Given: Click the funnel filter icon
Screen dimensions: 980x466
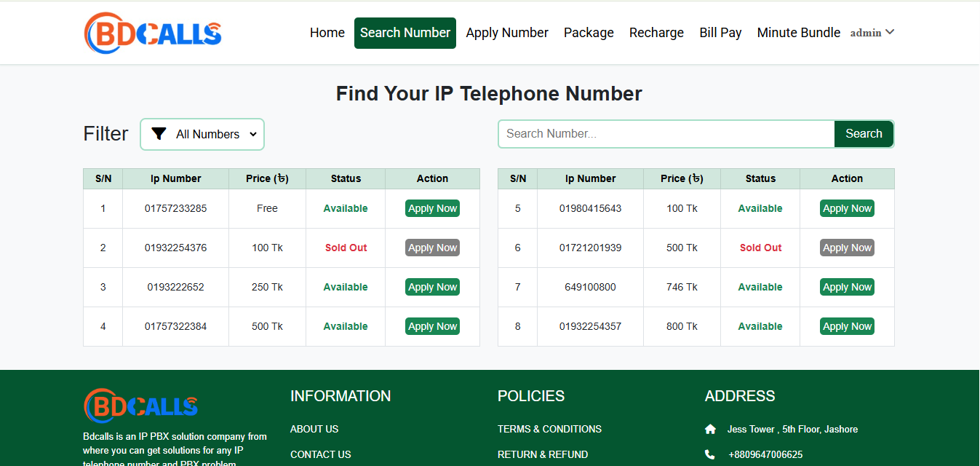Looking at the screenshot, I should point(159,134).
